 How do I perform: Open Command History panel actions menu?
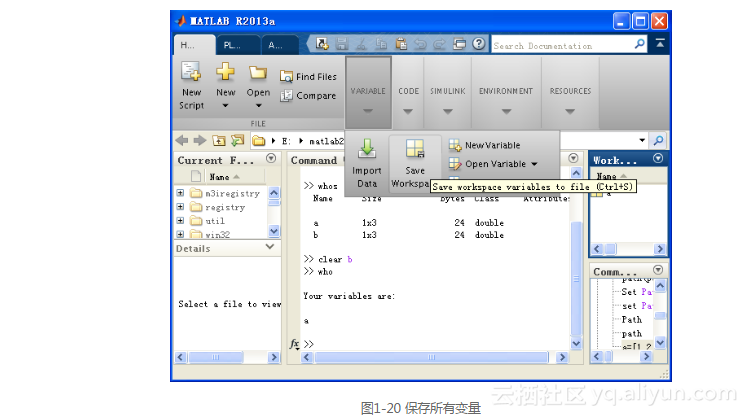[658, 270]
